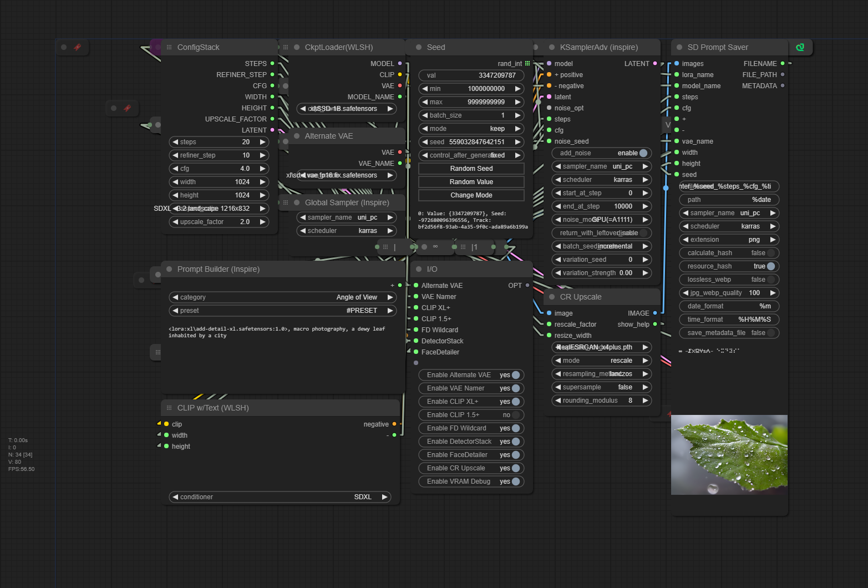The width and height of the screenshot is (868, 588).
Task: Click the green rand_int output grid icon
Action: click(x=527, y=64)
